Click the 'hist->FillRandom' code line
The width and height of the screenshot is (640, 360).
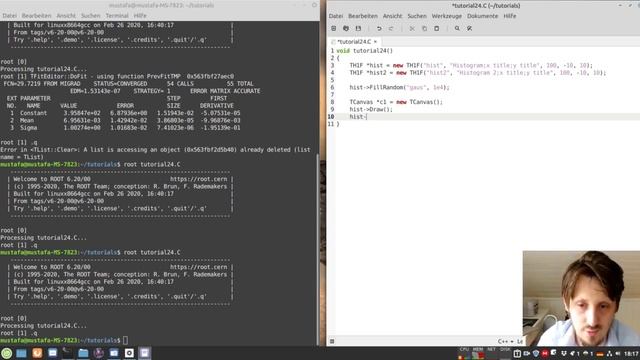(x=399, y=87)
